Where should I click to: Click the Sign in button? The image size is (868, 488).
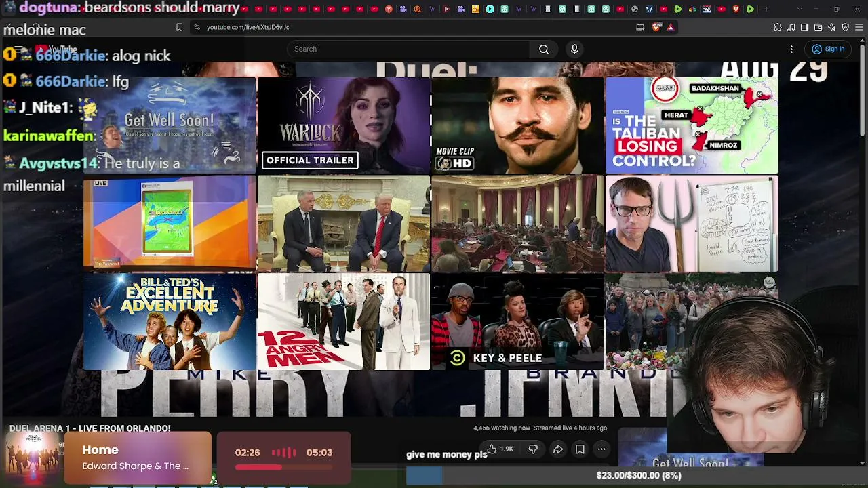829,49
